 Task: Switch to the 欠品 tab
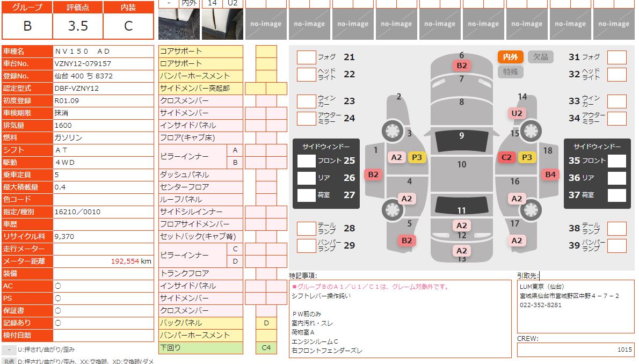(x=540, y=57)
